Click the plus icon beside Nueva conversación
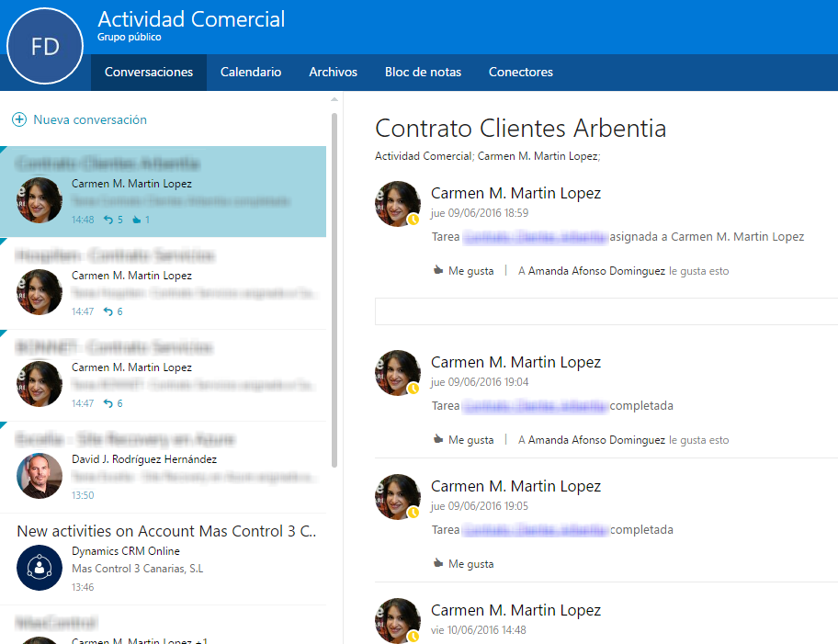838x644 pixels. [18, 119]
